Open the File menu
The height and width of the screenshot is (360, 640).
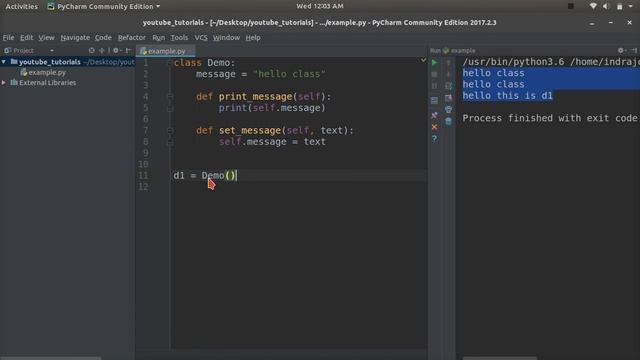8,38
